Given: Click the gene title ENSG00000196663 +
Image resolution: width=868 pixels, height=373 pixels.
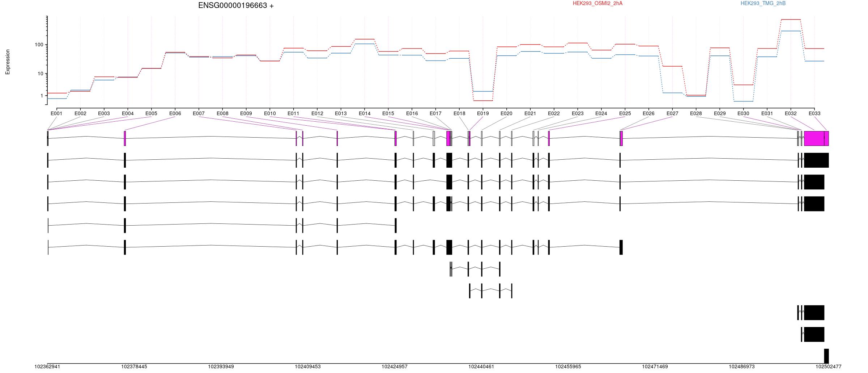Looking at the screenshot, I should click(x=236, y=5).
